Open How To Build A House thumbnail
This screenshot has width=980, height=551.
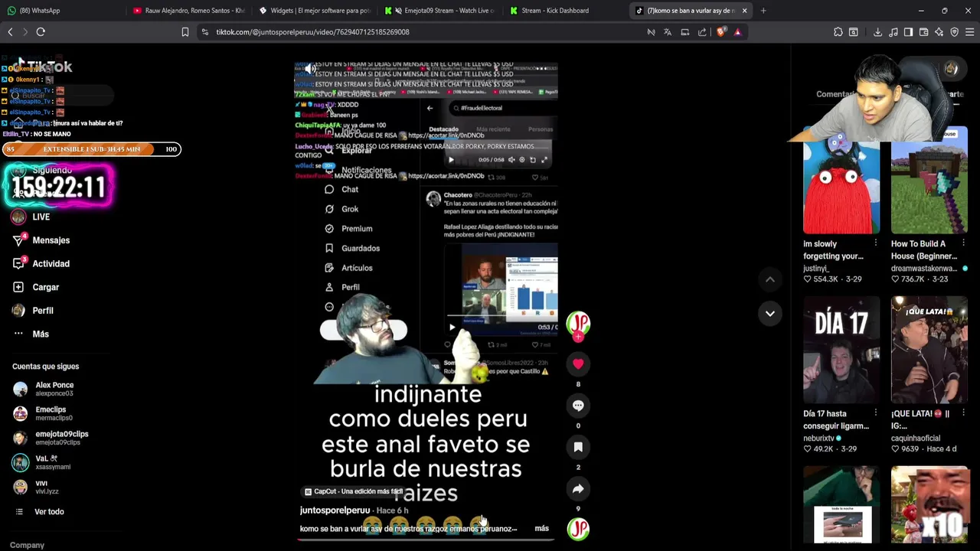tap(929, 181)
